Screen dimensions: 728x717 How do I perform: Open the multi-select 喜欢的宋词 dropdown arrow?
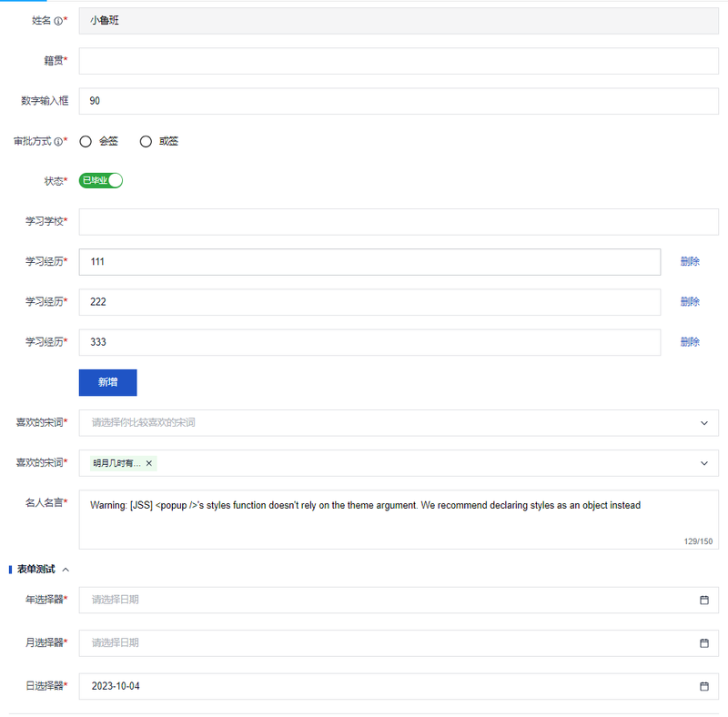703,463
